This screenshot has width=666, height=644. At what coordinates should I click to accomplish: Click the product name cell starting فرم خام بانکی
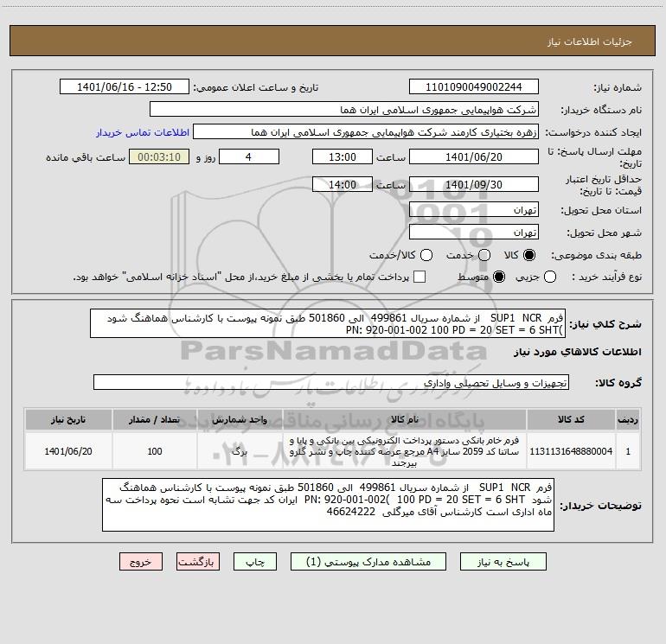405,451
